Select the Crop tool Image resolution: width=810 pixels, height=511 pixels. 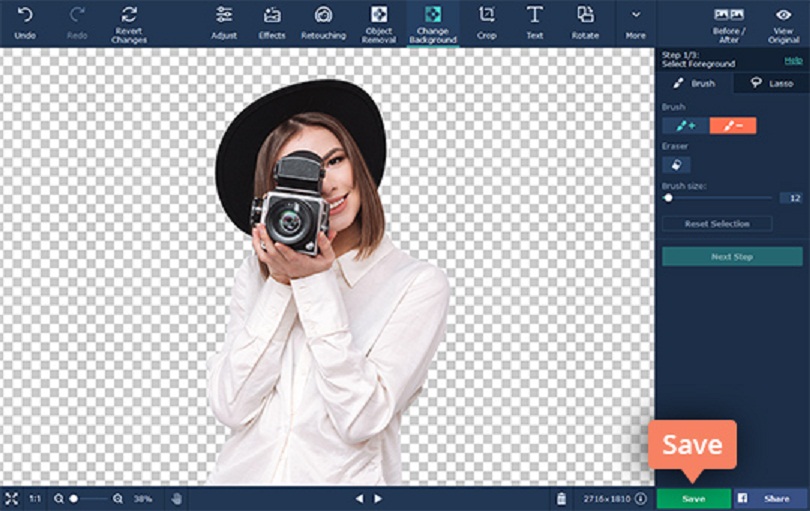tap(487, 15)
